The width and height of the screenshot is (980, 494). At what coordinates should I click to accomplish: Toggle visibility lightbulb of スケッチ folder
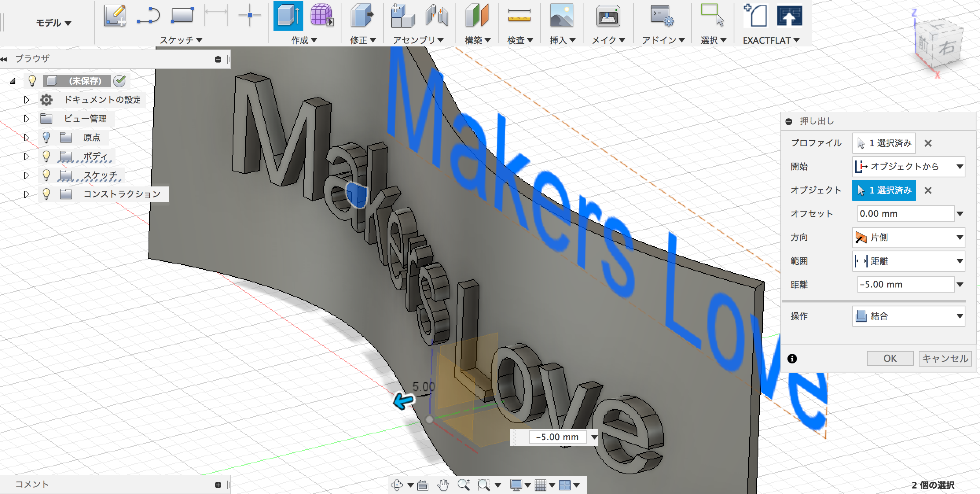click(x=46, y=175)
